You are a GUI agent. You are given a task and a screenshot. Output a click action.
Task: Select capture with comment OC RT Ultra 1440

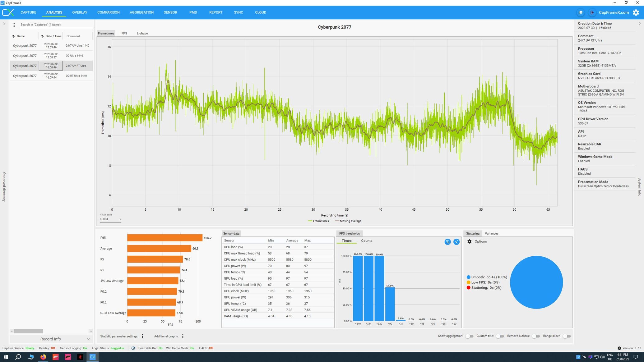point(51,76)
